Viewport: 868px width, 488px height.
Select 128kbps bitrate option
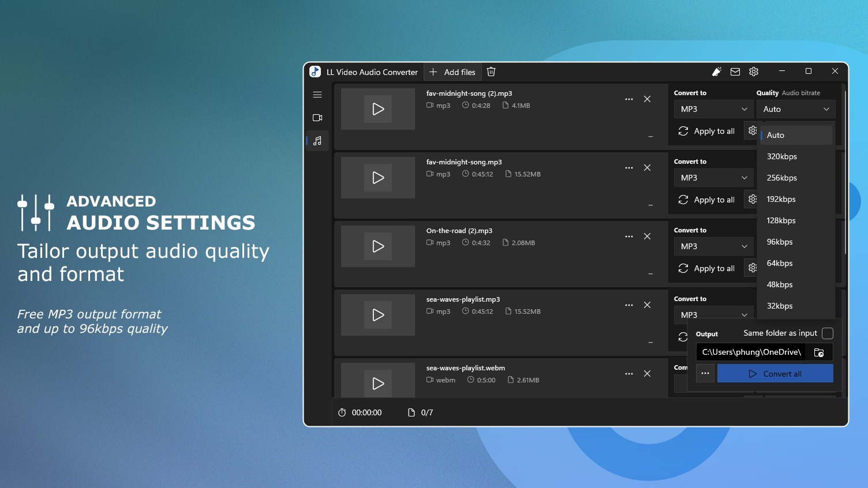pos(796,220)
